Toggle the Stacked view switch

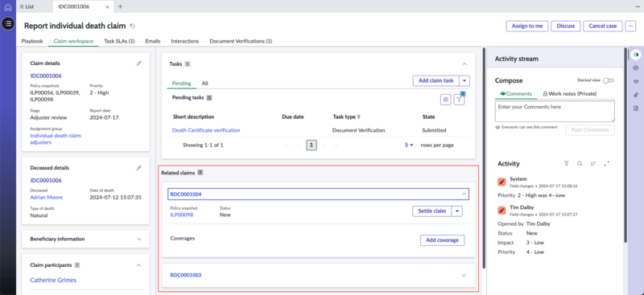609,80
